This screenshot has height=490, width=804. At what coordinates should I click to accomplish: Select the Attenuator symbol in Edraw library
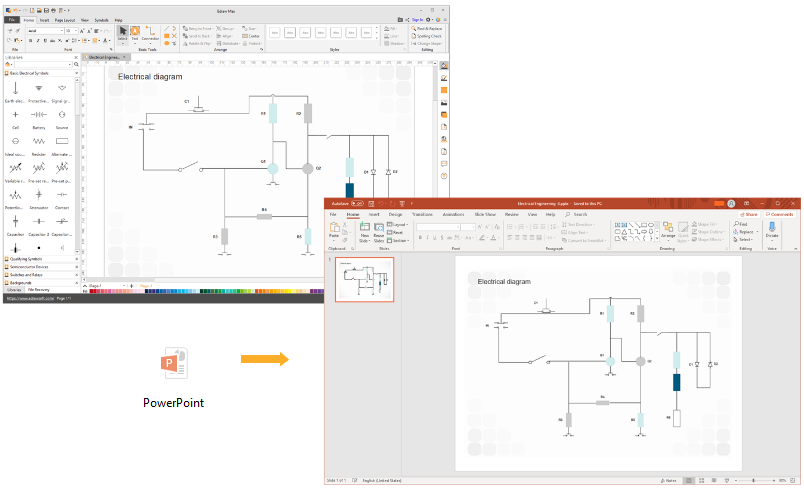pos(38,194)
